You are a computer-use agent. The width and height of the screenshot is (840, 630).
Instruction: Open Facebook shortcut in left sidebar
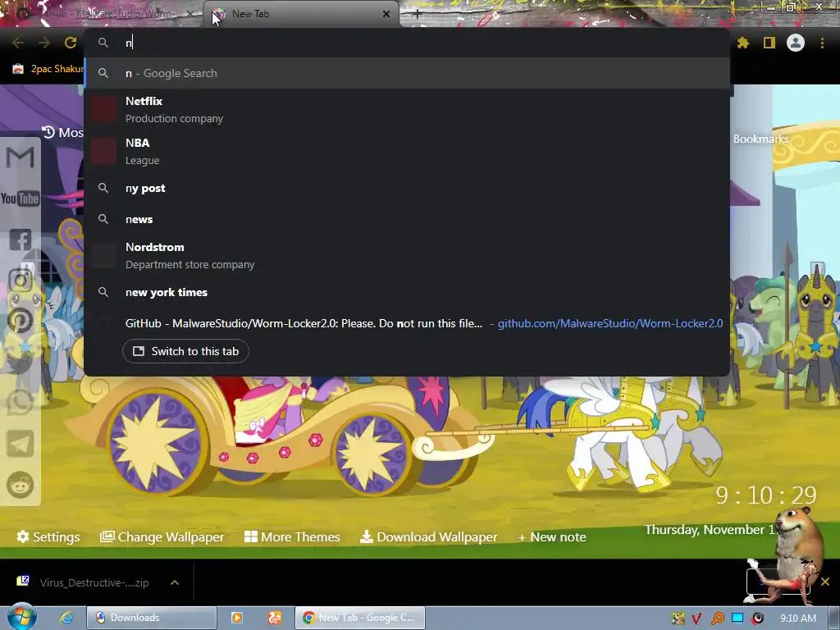(21, 240)
